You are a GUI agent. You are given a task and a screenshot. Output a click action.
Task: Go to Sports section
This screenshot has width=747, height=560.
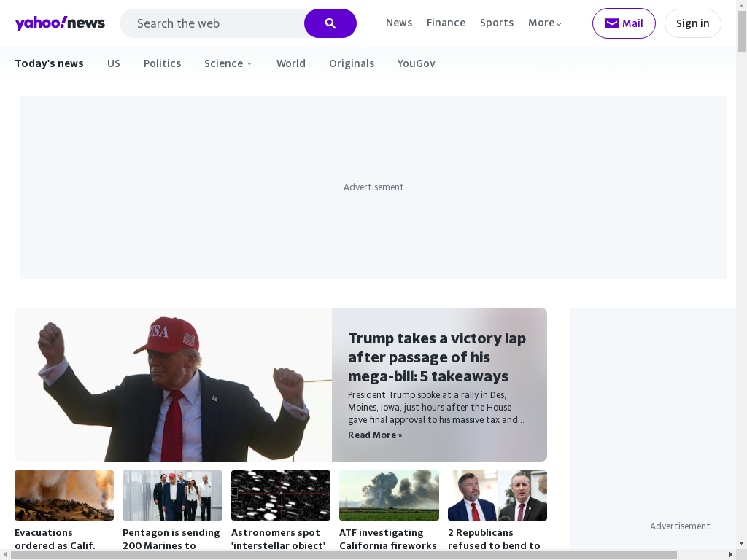(x=496, y=23)
